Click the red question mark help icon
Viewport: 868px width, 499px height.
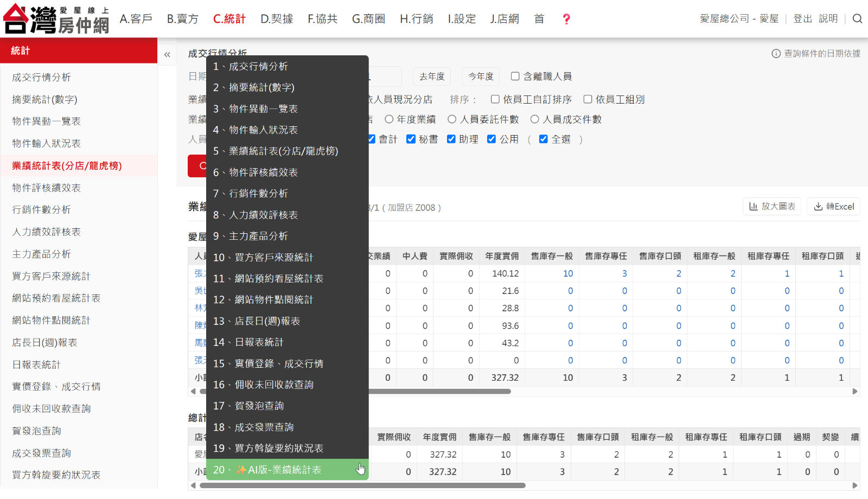[566, 19]
